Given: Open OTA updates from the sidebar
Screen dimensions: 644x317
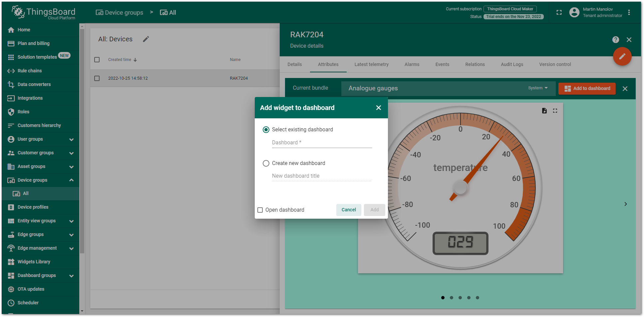Looking at the screenshot, I should click(30, 289).
